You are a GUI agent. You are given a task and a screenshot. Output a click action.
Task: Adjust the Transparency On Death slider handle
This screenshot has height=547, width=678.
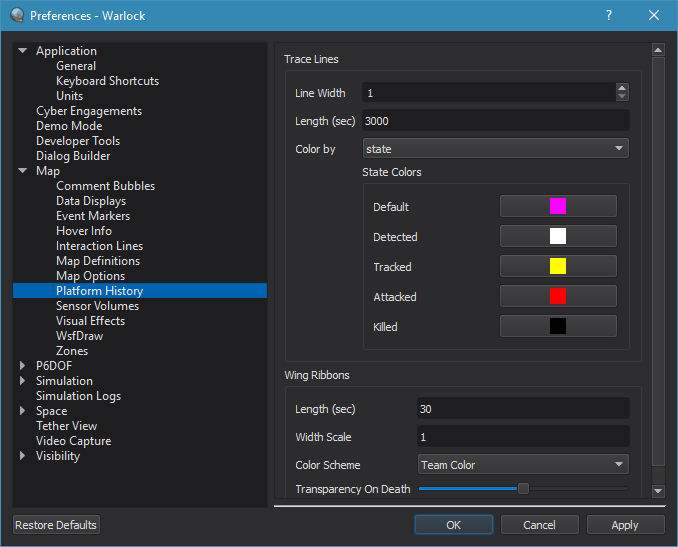coord(523,489)
